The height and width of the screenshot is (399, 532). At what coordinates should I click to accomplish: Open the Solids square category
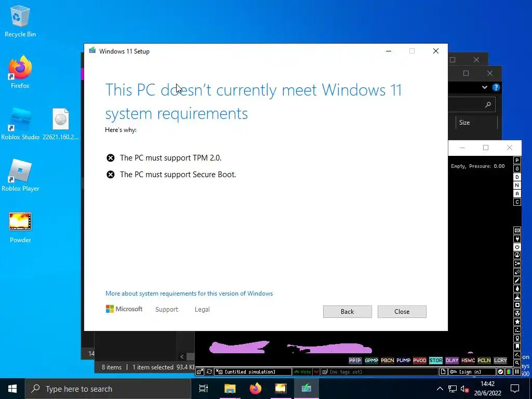tap(517, 305)
